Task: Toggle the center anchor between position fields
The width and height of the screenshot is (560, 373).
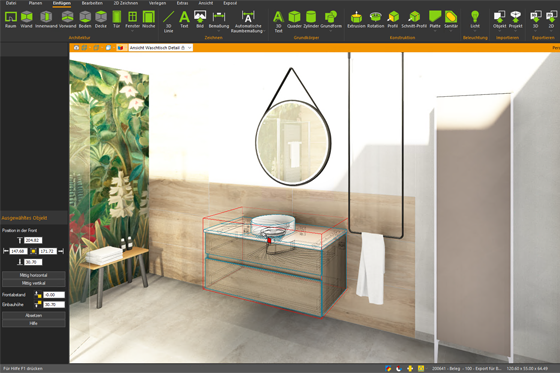Action: pos(33,251)
